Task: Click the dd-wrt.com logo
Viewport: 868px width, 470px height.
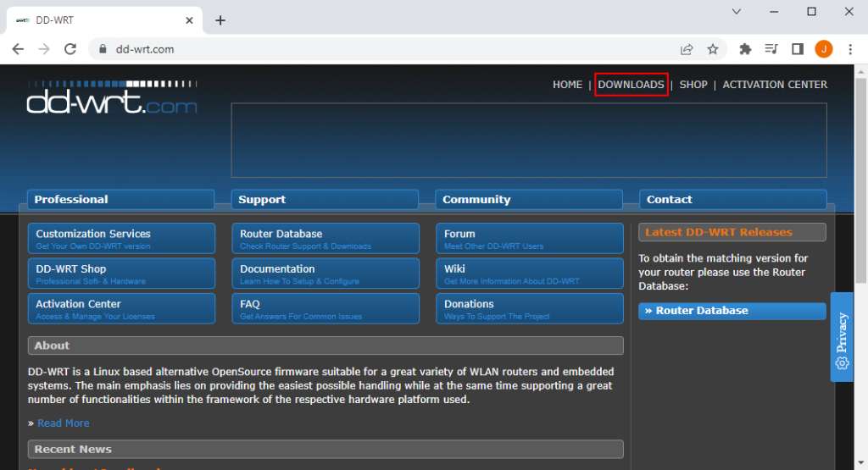Action: click(x=112, y=97)
